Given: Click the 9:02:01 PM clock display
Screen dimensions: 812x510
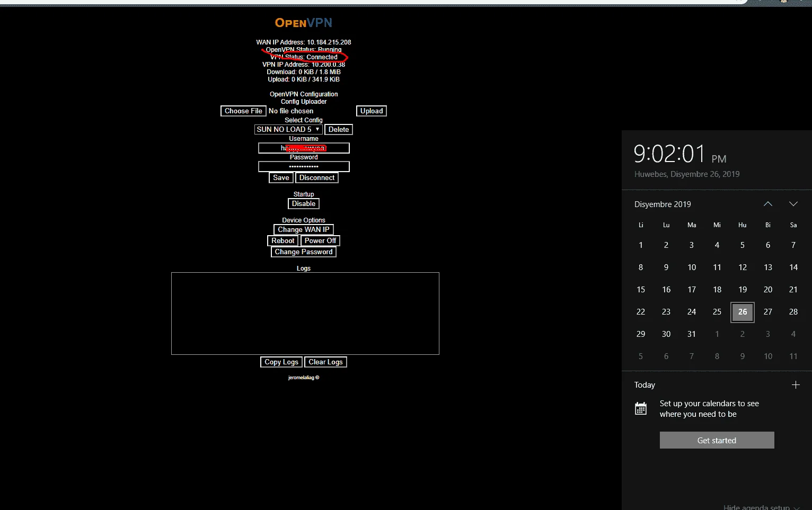Looking at the screenshot, I should [x=680, y=154].
